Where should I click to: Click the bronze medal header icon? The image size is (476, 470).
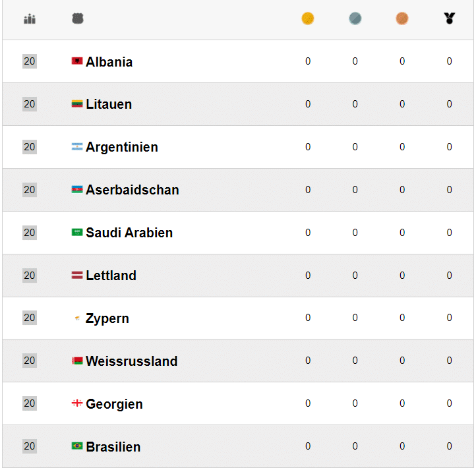coord(402,18)
